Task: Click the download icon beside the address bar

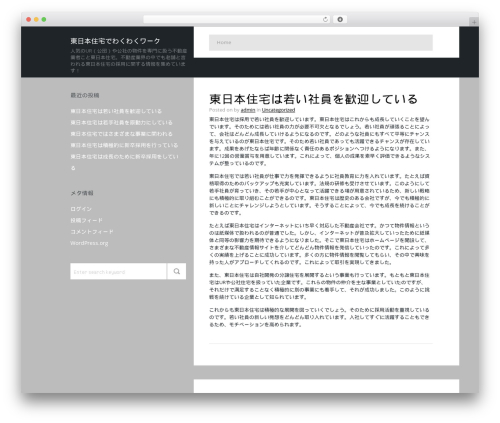Action: point(340,20)
